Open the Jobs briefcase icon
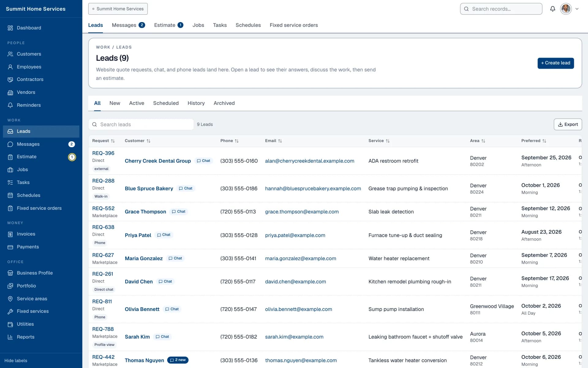Viewport: 588px width, 368px height. click(10, 170)
